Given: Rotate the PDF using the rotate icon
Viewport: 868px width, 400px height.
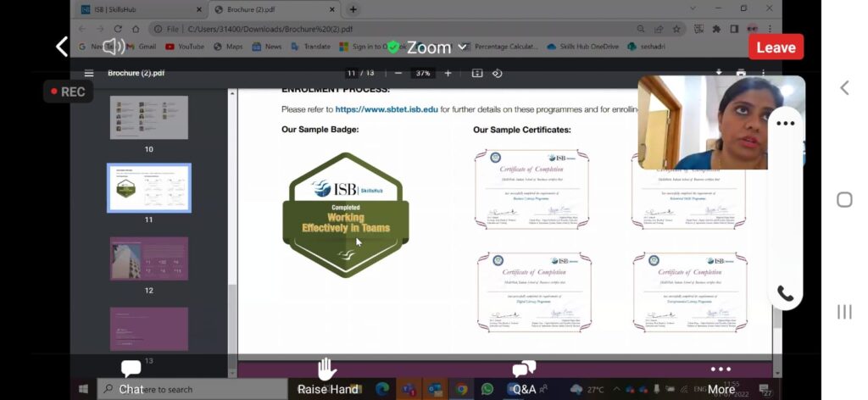Looking at the screenshot, I should coord(498,73).
